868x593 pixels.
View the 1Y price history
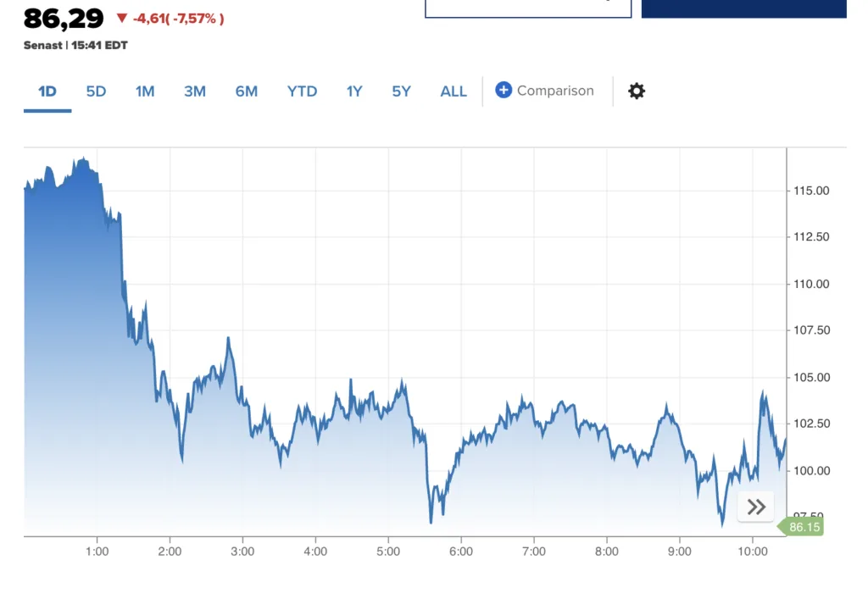click(x=354, y=91)
